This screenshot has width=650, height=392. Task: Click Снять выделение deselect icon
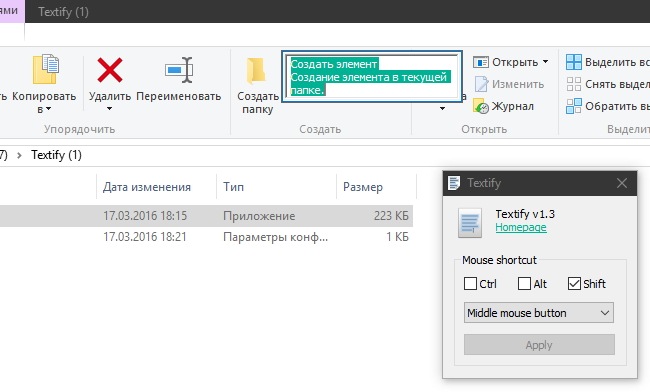[x=574, y=84]
